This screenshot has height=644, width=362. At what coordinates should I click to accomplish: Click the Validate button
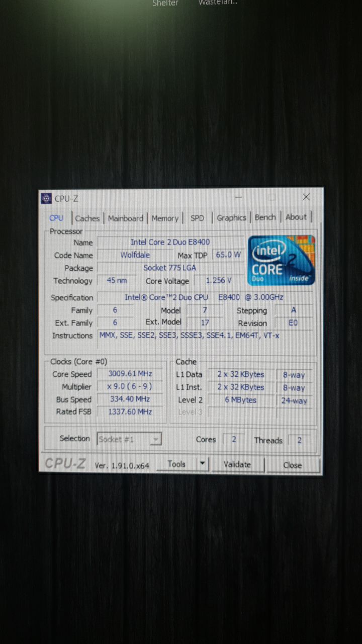237,465
